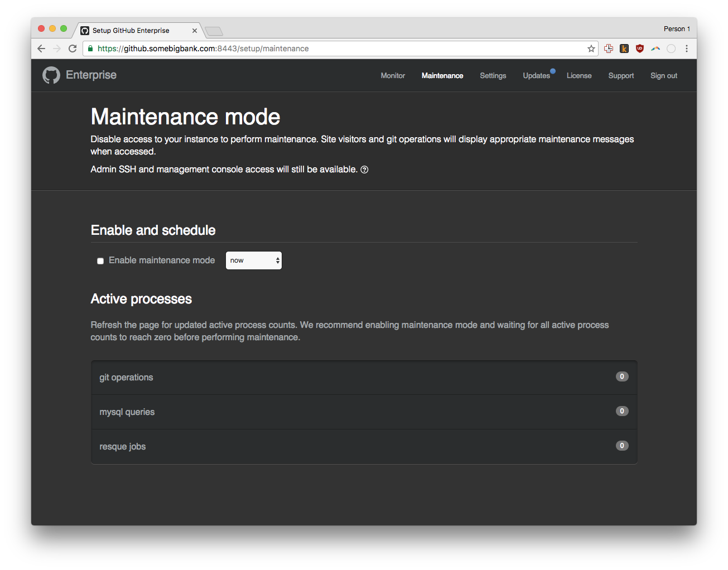This screenshot has width=728, height=570.
Task: Click the tab favicon of Setup GitHub Enterprise
Action: point(85,31)
